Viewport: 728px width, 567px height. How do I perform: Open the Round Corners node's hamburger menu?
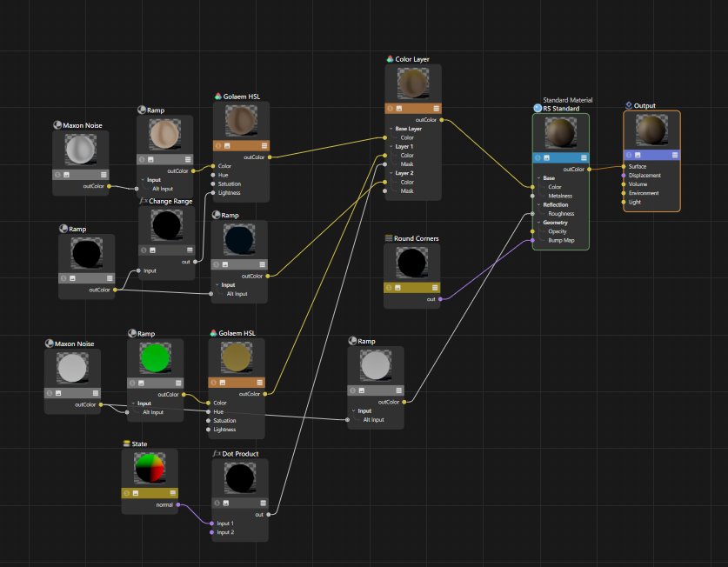click(x=435, y=288)
